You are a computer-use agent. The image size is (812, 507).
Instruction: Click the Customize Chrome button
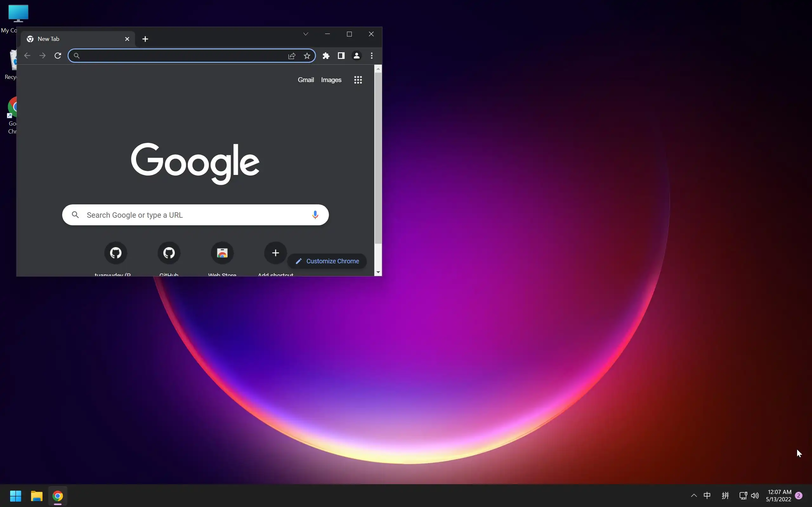coord(327,261)
